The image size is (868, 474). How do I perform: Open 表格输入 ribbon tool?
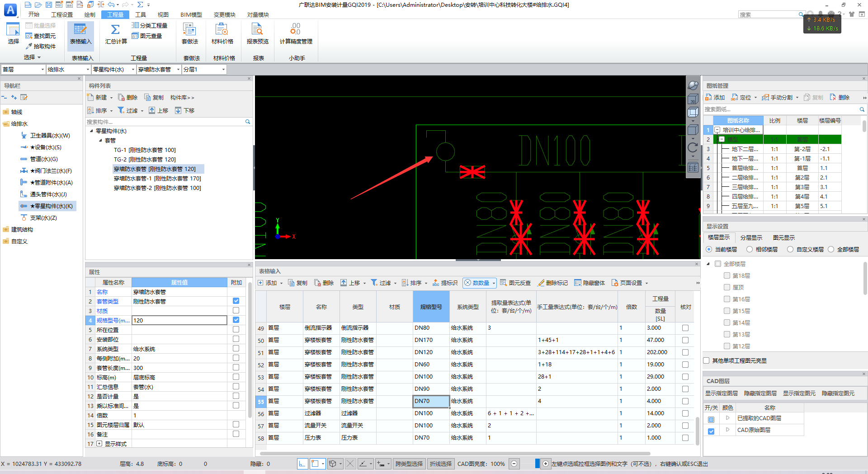coord(80,34)
